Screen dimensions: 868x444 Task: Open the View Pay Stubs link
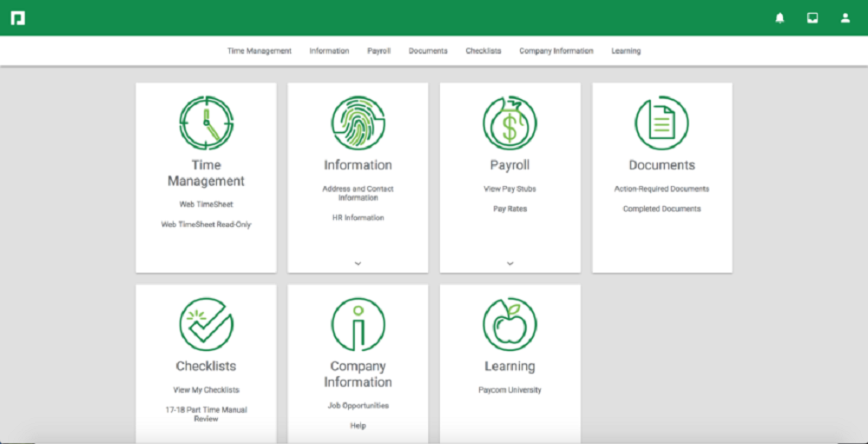510,189
